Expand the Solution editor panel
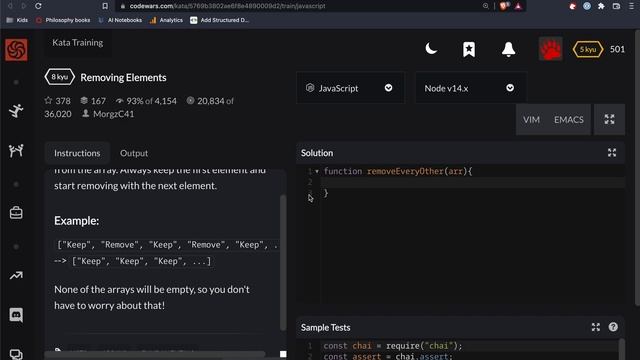The height and width of the screenshot is (360, 640). coord(612,153)
